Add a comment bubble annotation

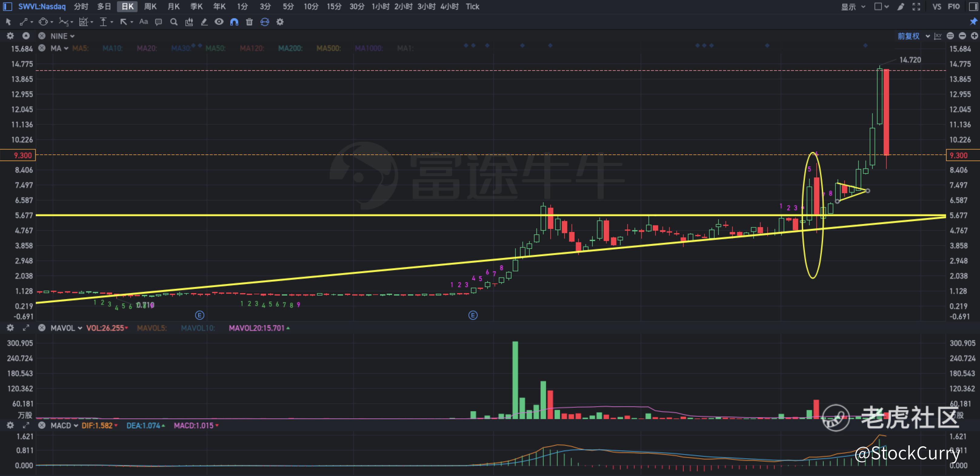[x=159, y=22]
